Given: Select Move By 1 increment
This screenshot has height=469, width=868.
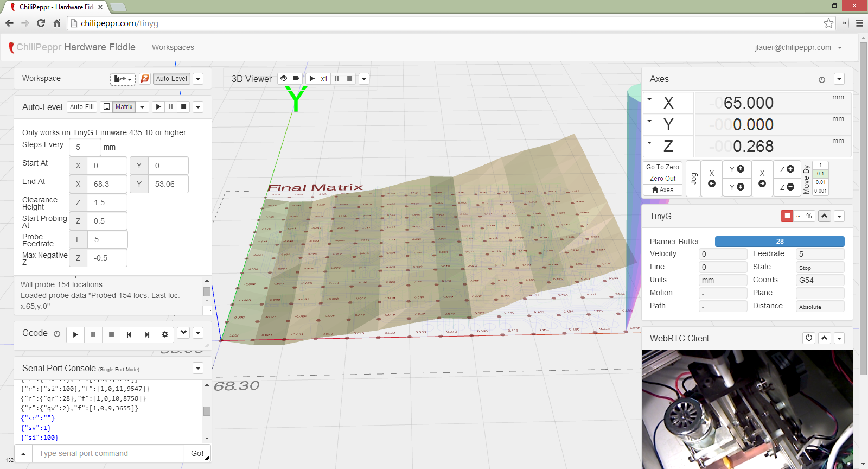Looking at the screenshot, I should (820, 165).
